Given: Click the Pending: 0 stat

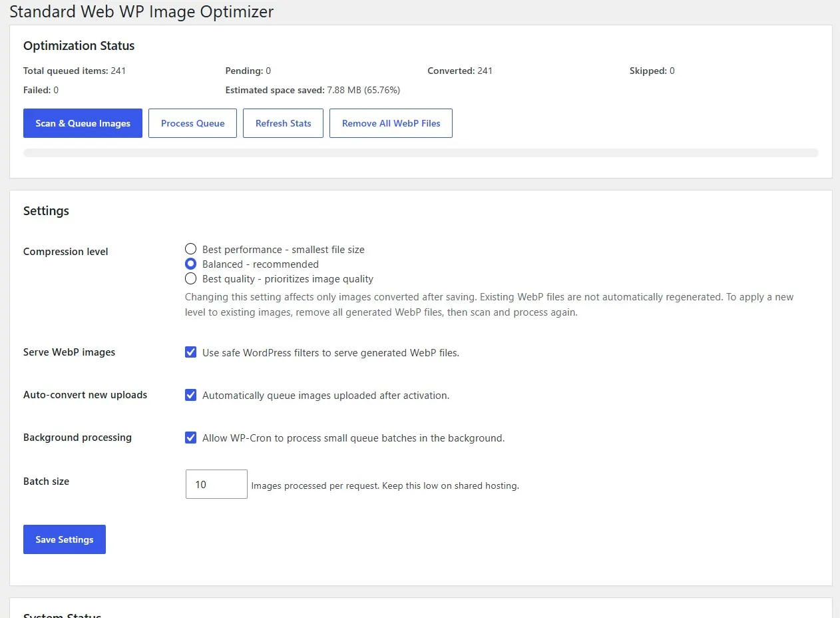Looking at the screenshot, I should (248, 71).
